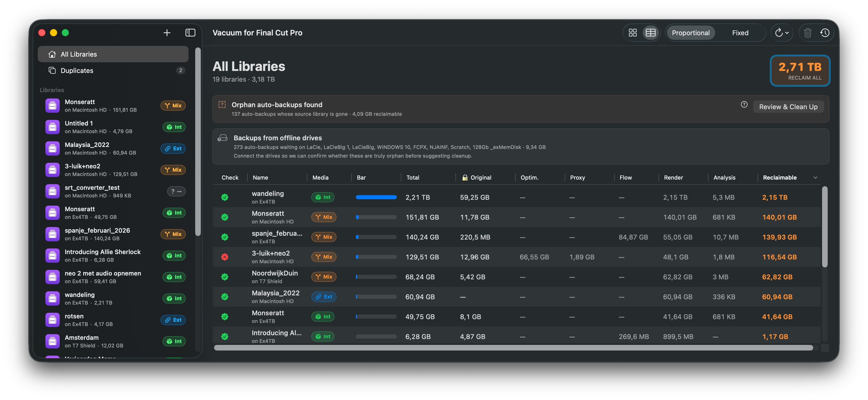
Task: Switch to grid view layout
Action: coord(633,33)
